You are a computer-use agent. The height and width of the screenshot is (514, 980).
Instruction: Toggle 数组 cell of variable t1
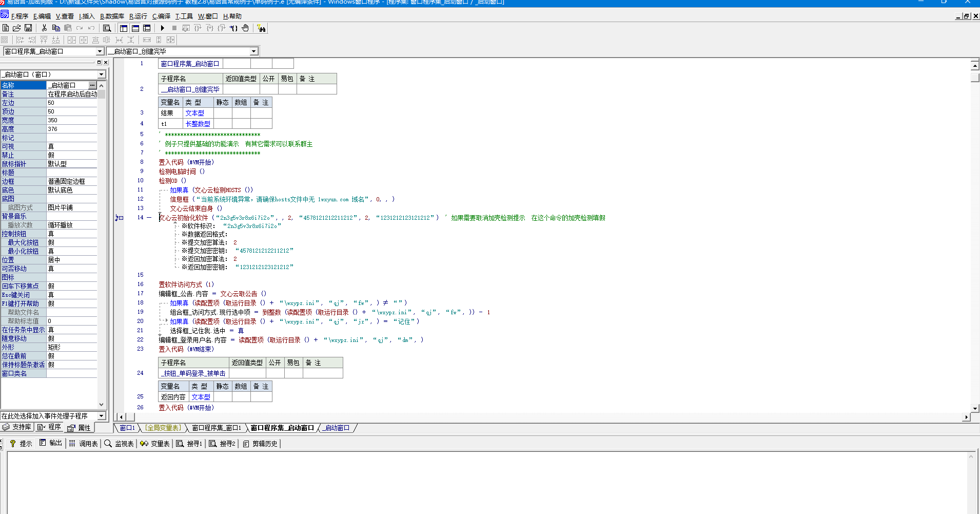(241, 124)
